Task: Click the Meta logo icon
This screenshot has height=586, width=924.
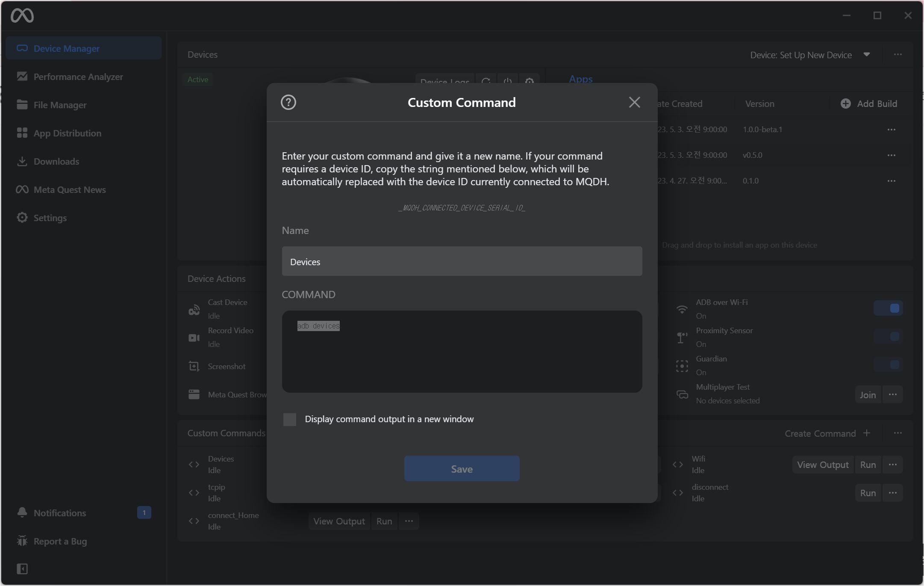Action: pos(22,16)
